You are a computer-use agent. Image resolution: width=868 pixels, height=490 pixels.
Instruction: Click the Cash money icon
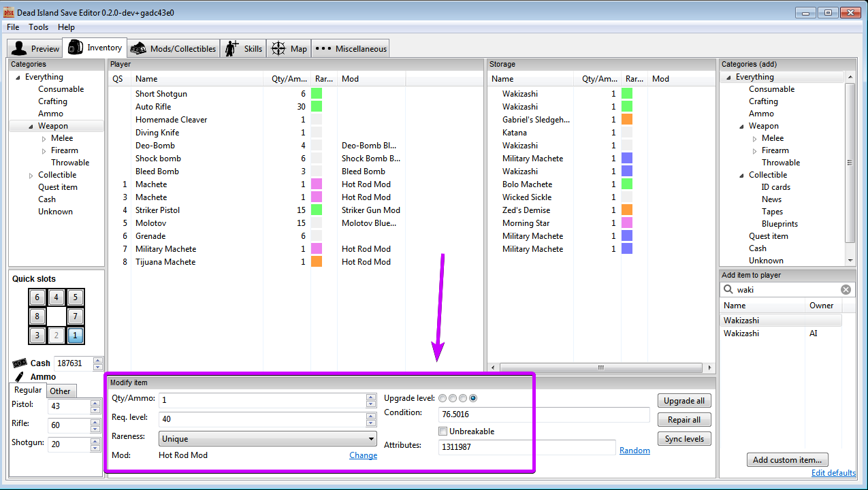(19, 363)
